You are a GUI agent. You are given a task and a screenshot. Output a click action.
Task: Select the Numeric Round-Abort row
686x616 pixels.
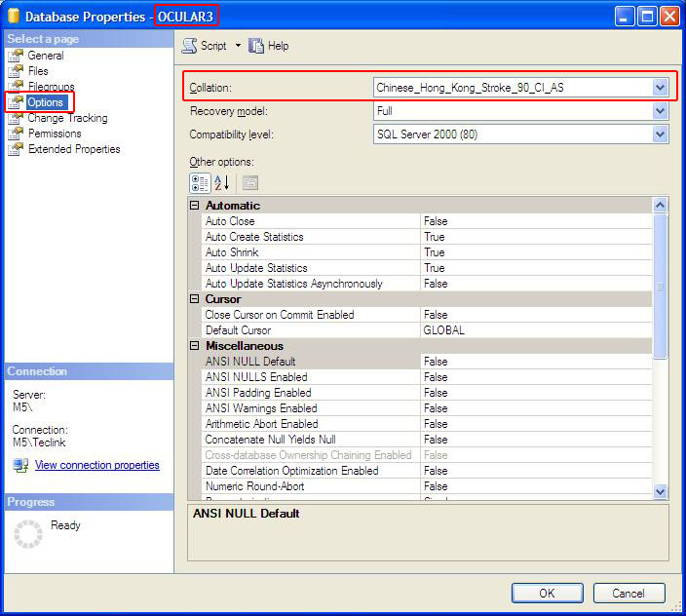pyautogui.click(x=427, y=486)
